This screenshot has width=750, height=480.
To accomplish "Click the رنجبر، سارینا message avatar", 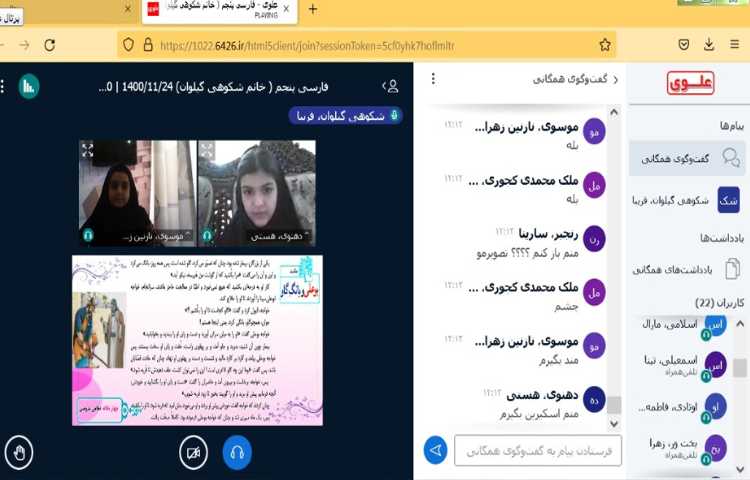I will pyautogui.click(x=594, y=239).
